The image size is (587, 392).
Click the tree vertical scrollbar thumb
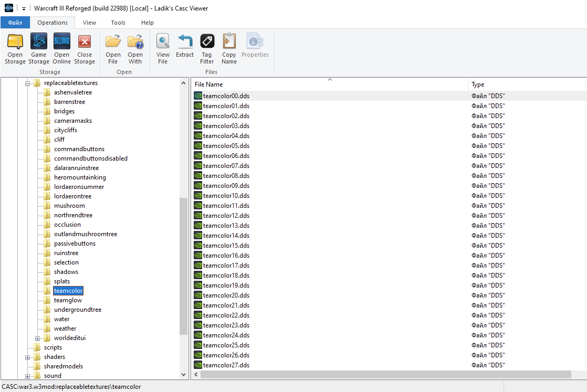tap(183, 266)
